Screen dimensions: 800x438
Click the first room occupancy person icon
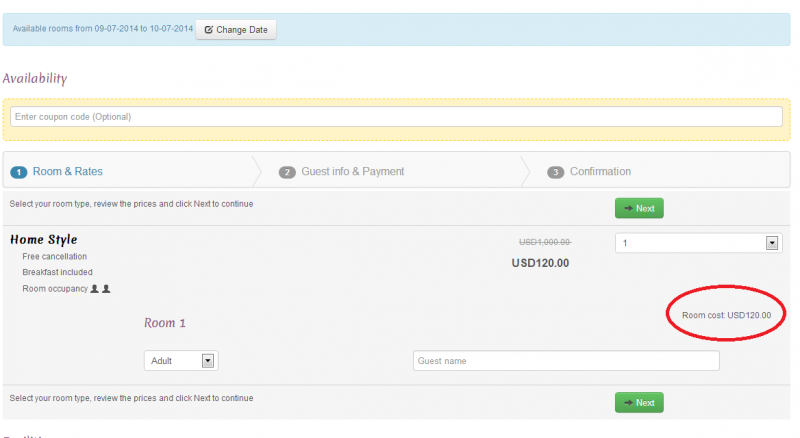pos(95,289)
